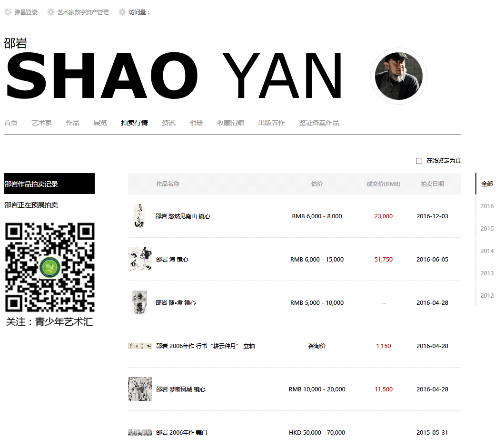
Task: Open 2006年作 行书 "耕云种月" 立轴 link
Action: [206, 346]
